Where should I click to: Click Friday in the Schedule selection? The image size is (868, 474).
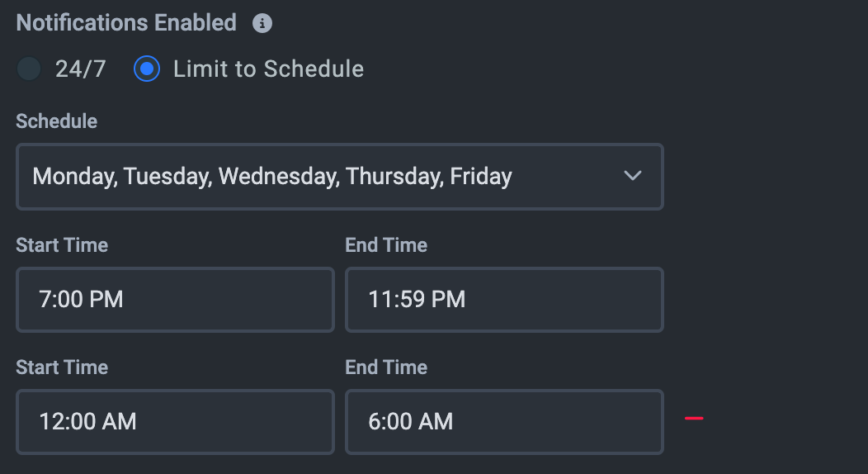tap(481, 177)
